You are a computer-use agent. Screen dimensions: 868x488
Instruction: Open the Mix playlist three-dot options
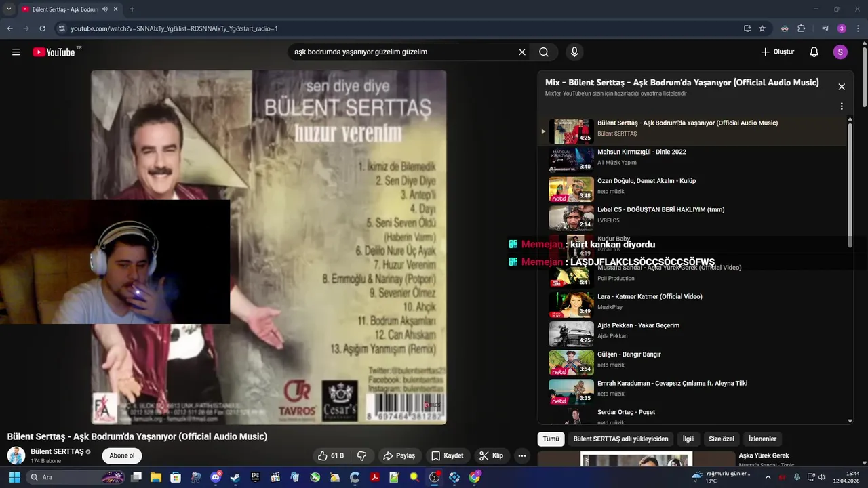(x=842, y=106)
